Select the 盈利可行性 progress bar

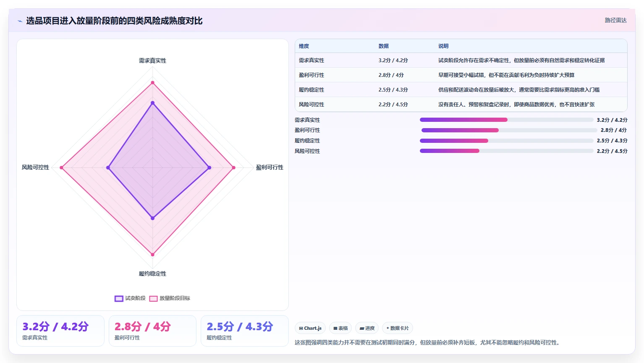pos(509,130)
